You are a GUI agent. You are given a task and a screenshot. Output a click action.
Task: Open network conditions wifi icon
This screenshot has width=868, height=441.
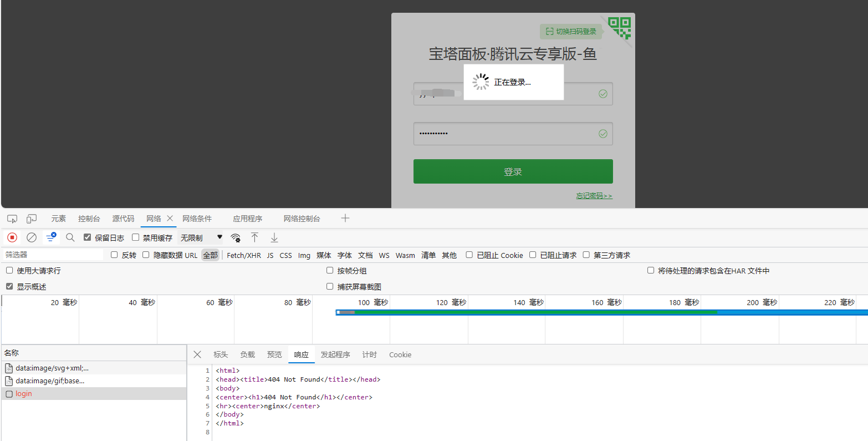[236, 238]
